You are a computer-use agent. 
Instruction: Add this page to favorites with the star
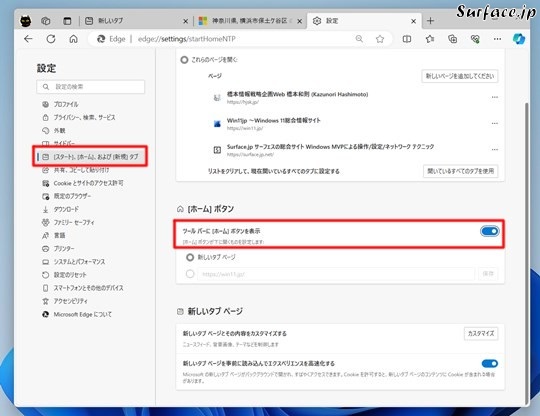(380, 39)
